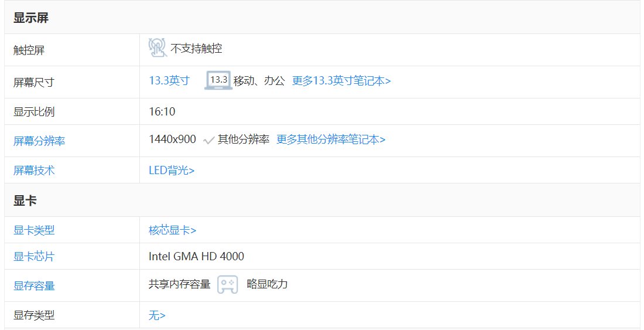
Task: Click the 屏幕技术 label link
Action: (34, 170)
